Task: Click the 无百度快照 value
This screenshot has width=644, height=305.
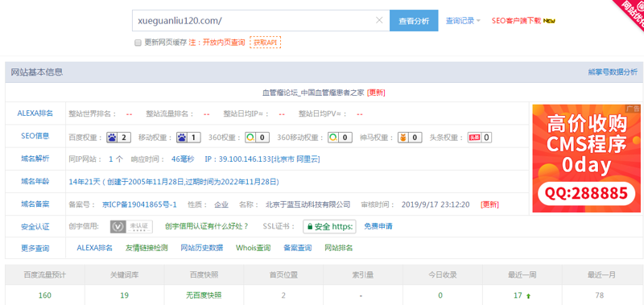Action: point(204,295)
